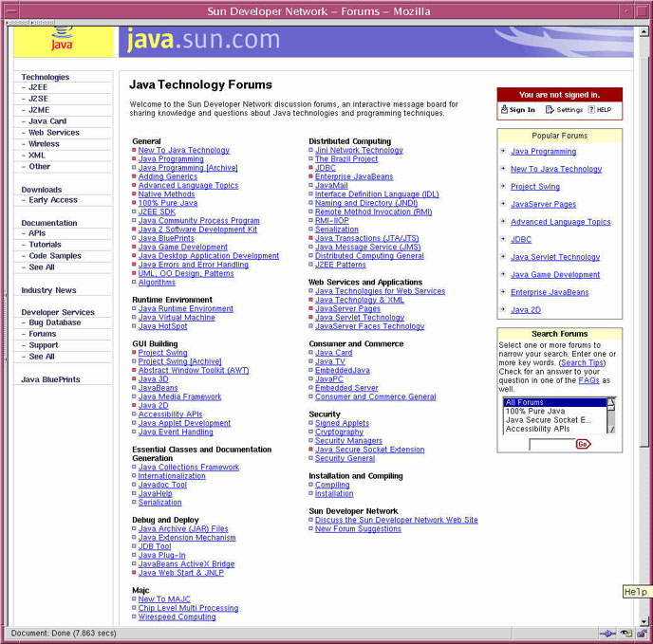Click the Settings document icon
Viewport: 653px width, 644px height.
550,109
